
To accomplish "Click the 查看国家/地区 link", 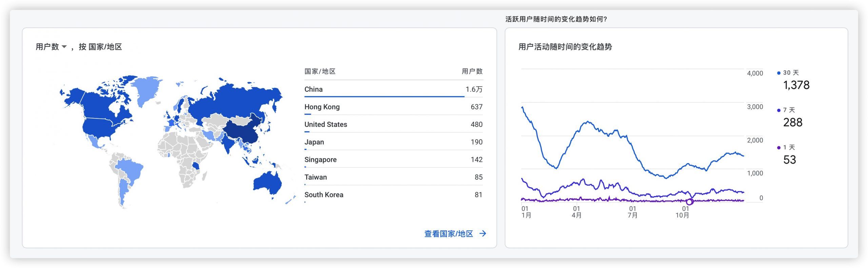I will (x=448, y=233).
